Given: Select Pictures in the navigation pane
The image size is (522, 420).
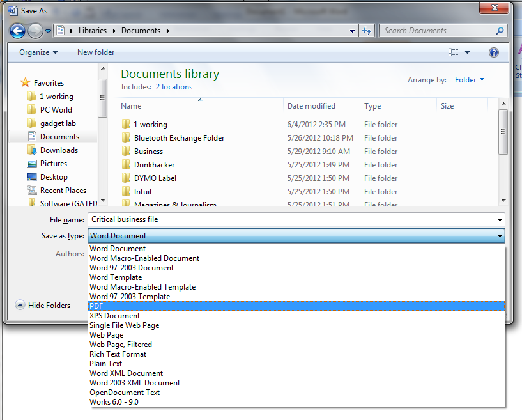Looking at the screenshot, I should [x=53, y=164].
